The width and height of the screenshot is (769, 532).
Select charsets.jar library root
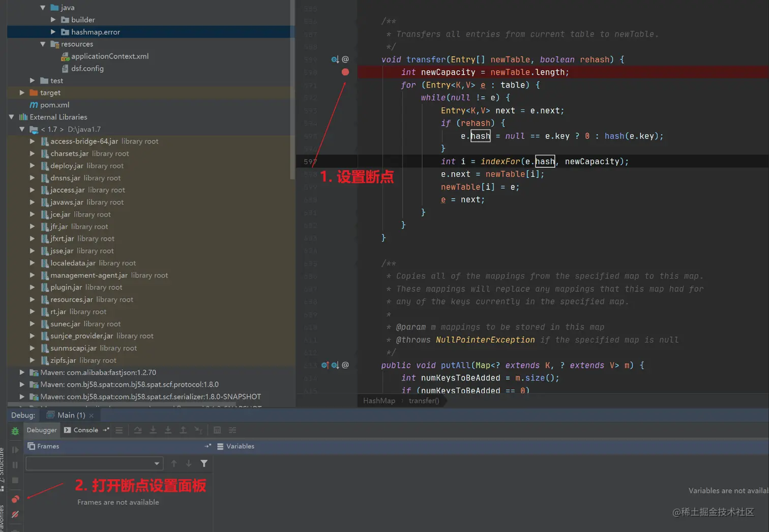pos(84,154)
